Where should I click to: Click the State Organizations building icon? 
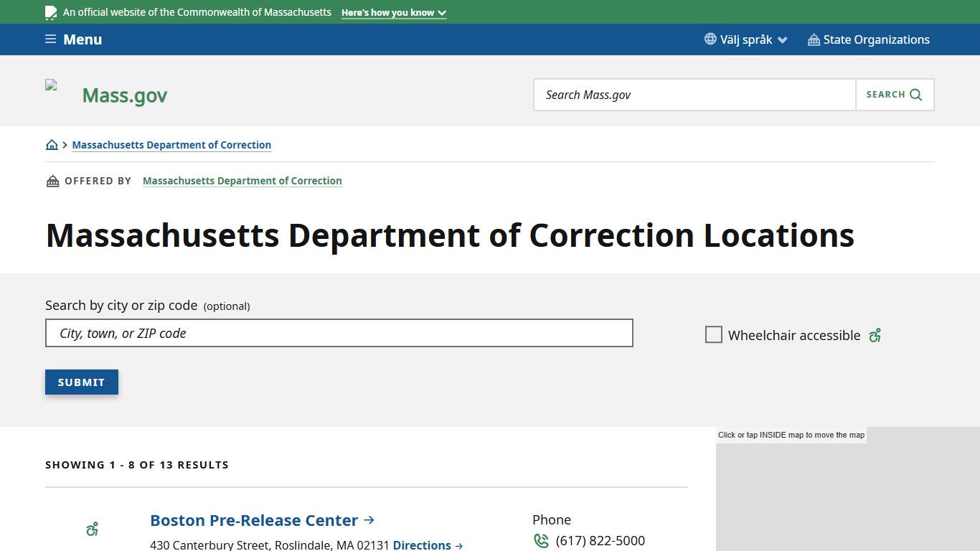coord(813,39)
